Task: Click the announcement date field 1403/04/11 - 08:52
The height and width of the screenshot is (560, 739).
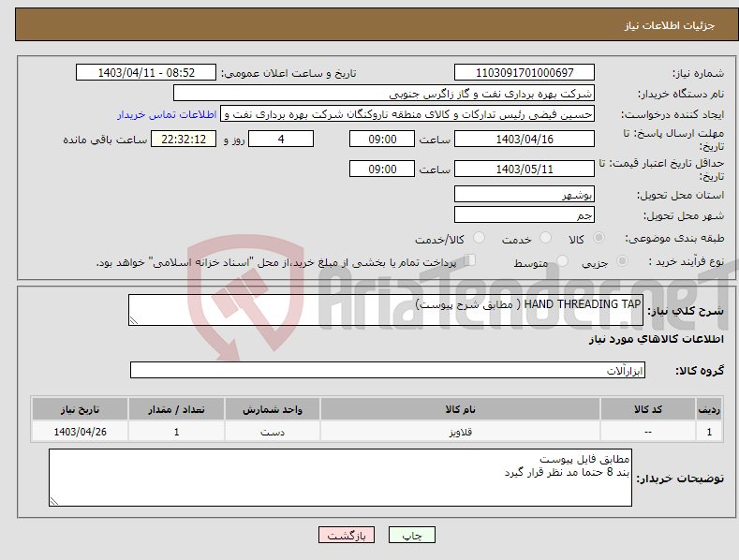Action: coord(146,73)
